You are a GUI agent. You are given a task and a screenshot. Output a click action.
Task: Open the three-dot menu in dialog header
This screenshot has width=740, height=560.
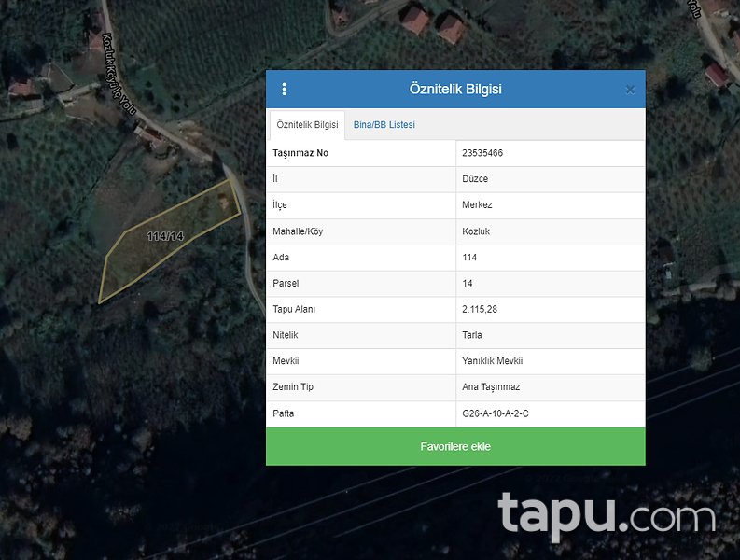click(285, 90)
